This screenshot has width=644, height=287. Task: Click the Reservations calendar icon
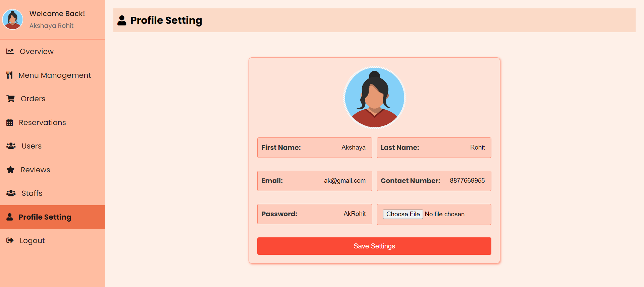[x=10, y=122]
